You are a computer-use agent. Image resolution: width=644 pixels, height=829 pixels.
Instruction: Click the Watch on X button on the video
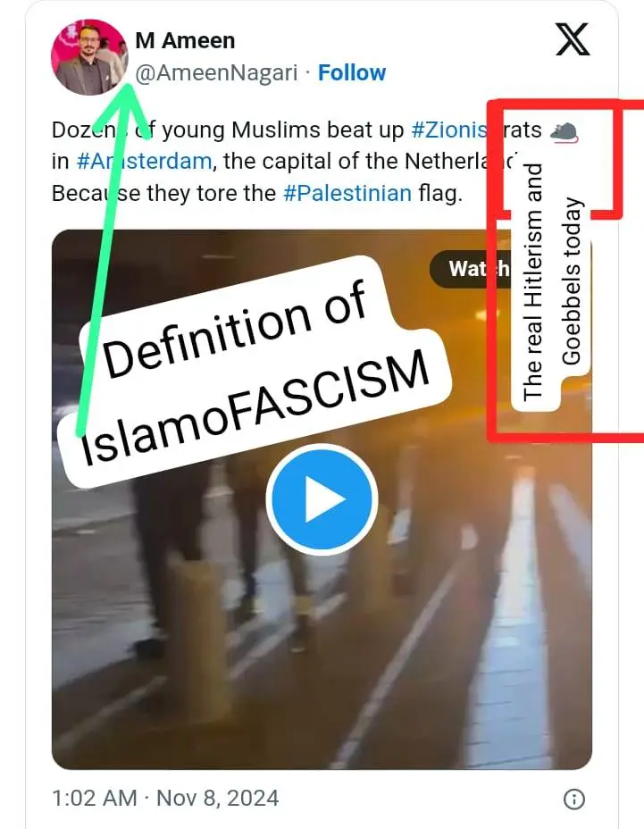(471, 269)
